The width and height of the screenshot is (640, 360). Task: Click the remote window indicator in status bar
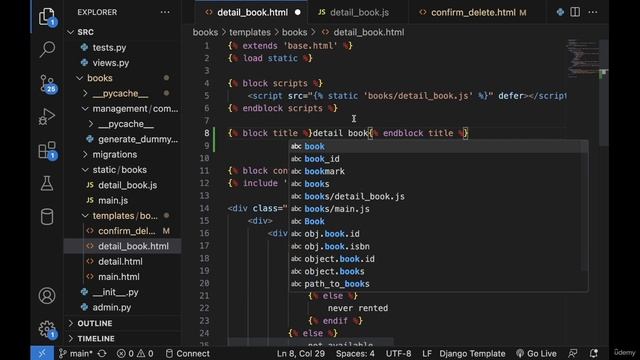pos(42,353)
